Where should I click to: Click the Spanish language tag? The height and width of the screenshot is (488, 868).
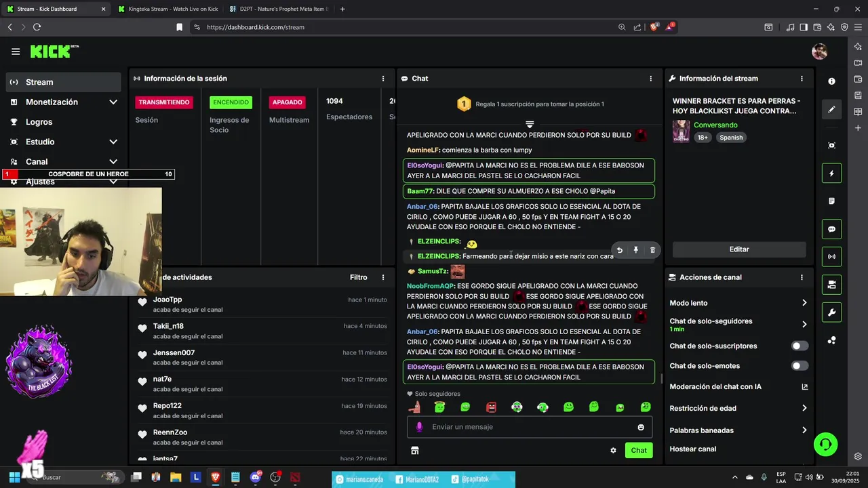click(731, 138)
